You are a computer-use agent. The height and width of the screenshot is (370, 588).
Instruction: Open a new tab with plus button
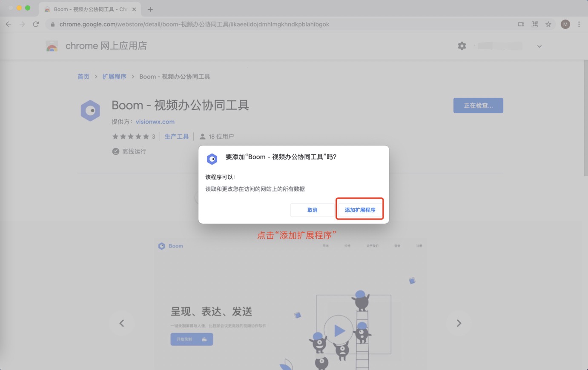tap(150, 9)
